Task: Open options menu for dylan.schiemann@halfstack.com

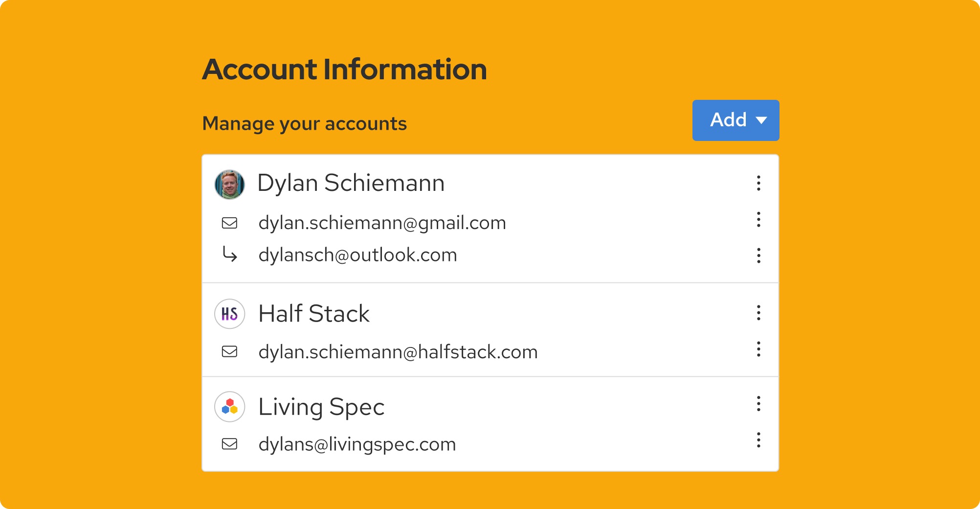Action: (x=758, y=349)
